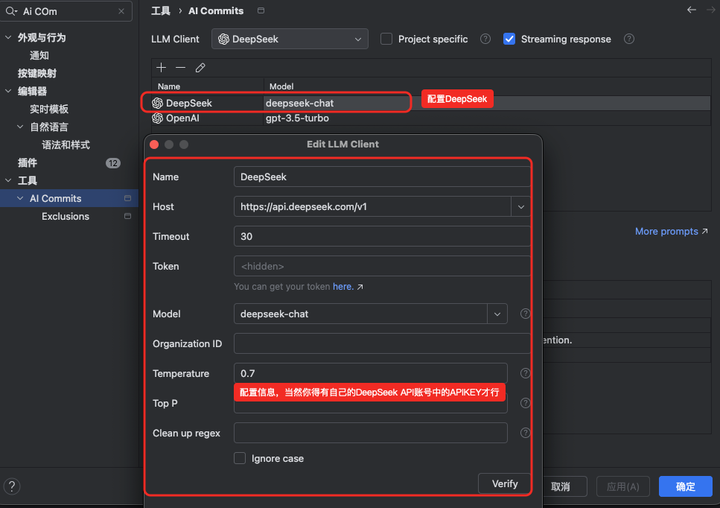This screenshot has height=508, width=720.
Task: Select 按键映射 in settings tree
Action: click(x=37, y=73)
